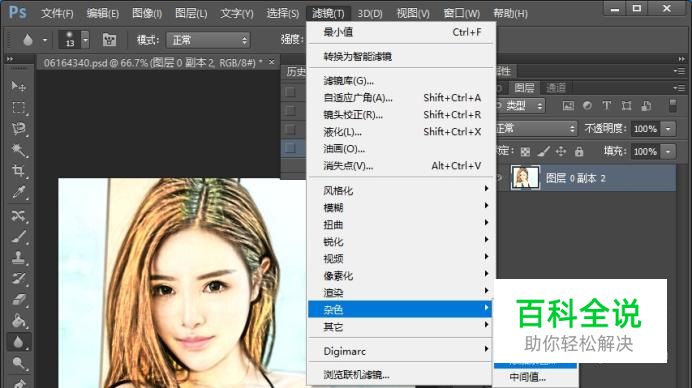The image size is (692, 388).
Task: Select the Clone Stamp tool
Action: tap(18, 257)
